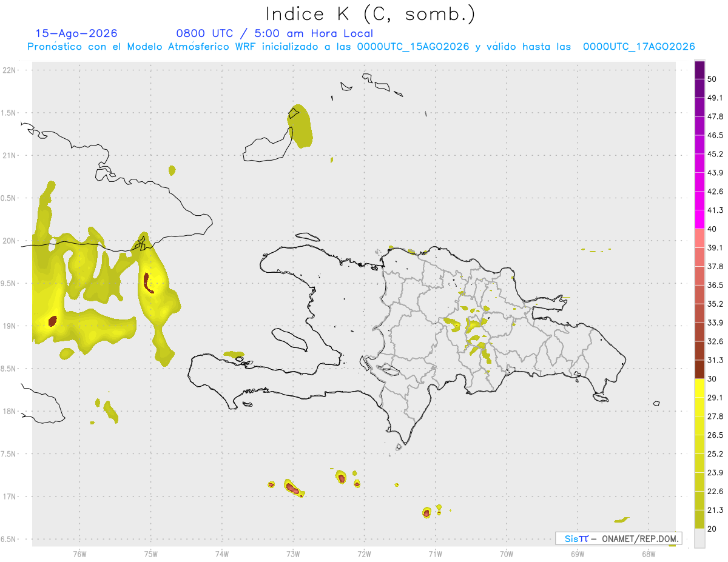Viewport: 728px width, 562px height.
Task: Click the time text "0800 UTC / 5:00 am Hora Local"
Action: pos(274,33)
